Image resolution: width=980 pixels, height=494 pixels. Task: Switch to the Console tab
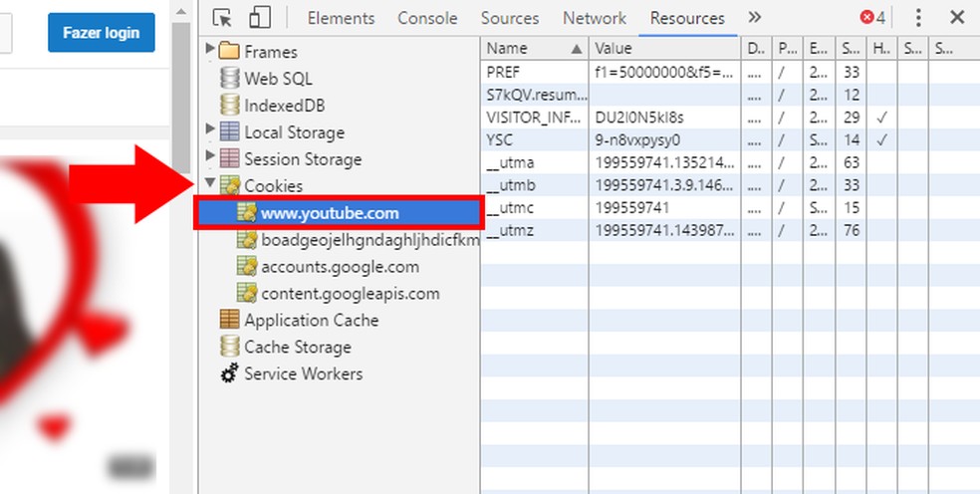tap(428, 18)
